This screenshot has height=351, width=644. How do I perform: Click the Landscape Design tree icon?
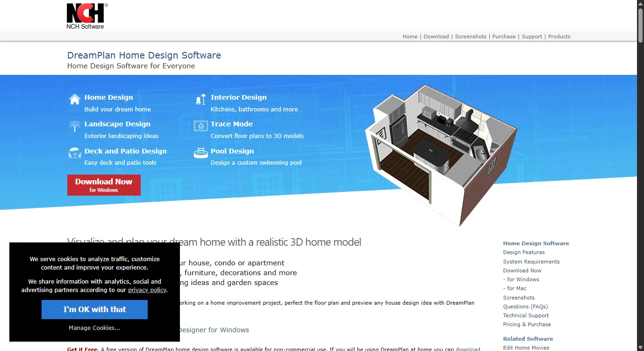coord(74,126)
